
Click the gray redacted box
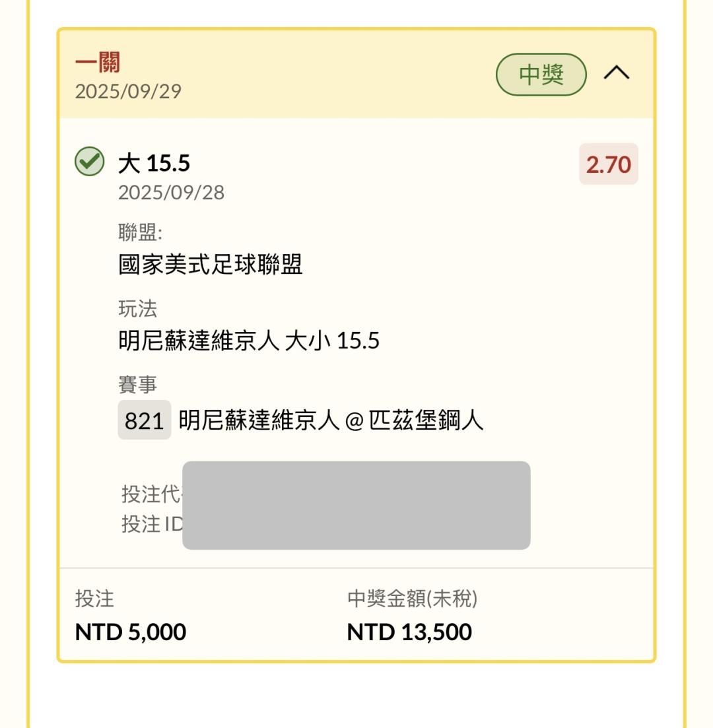point(356,505)
